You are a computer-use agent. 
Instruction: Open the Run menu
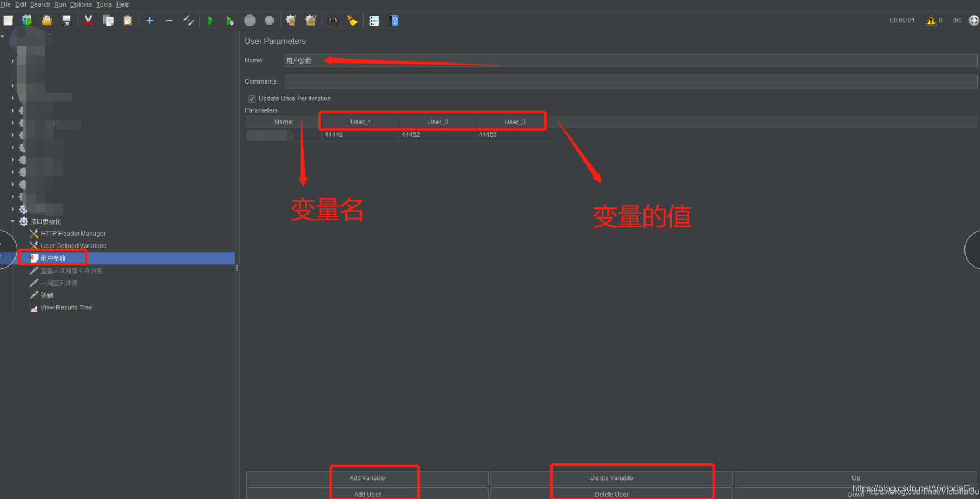click(60, 4)
